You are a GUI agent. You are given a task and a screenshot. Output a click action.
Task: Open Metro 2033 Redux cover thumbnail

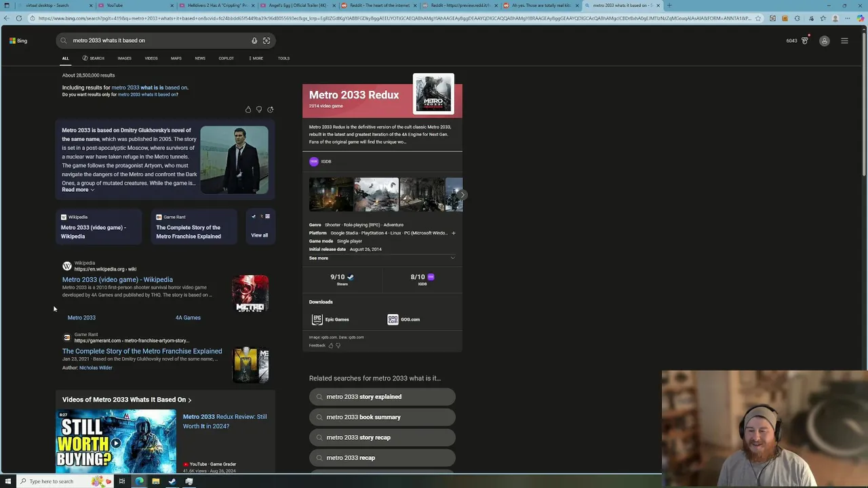click(433, 94)
